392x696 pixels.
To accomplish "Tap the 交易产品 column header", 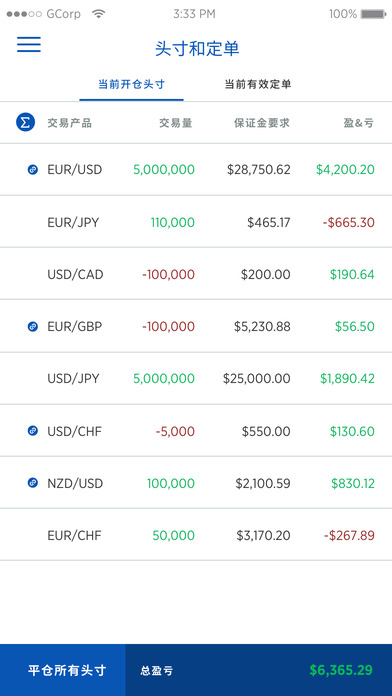I will (x=70, y=123).
